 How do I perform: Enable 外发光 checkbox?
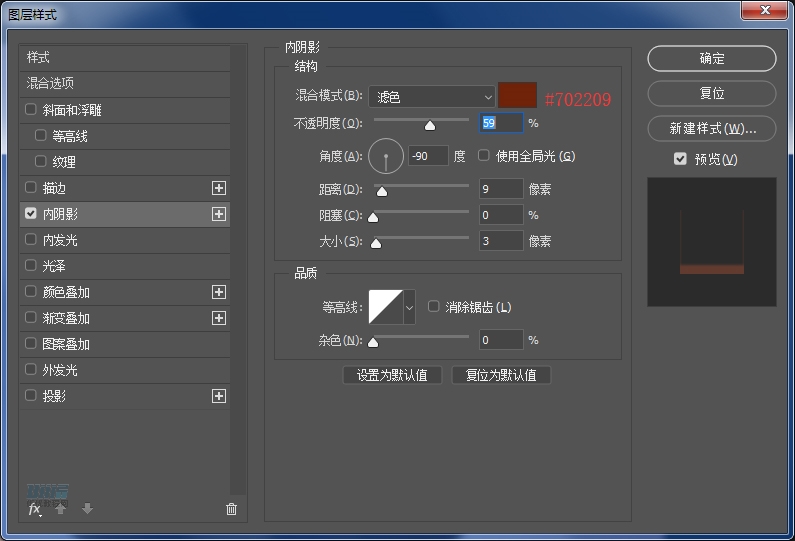(31, 369)
